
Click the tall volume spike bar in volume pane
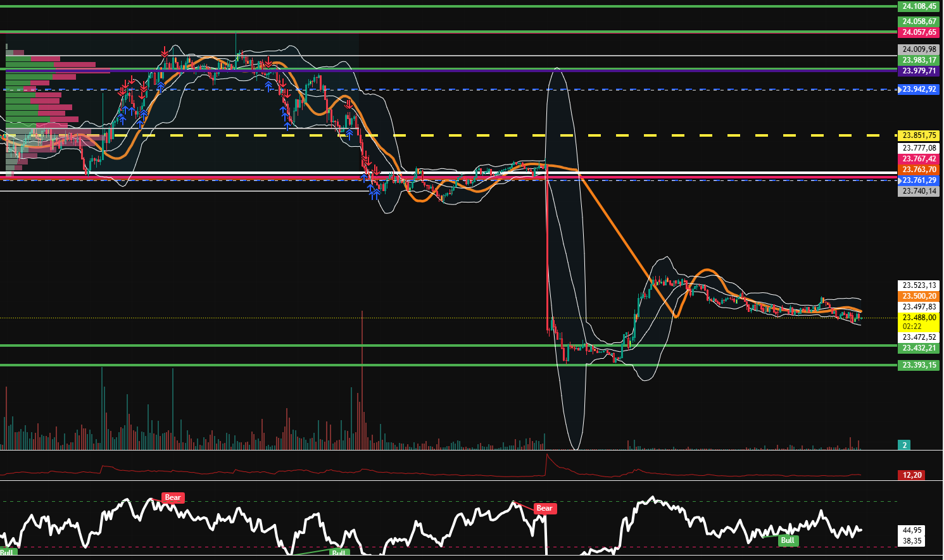click(361, 380)
